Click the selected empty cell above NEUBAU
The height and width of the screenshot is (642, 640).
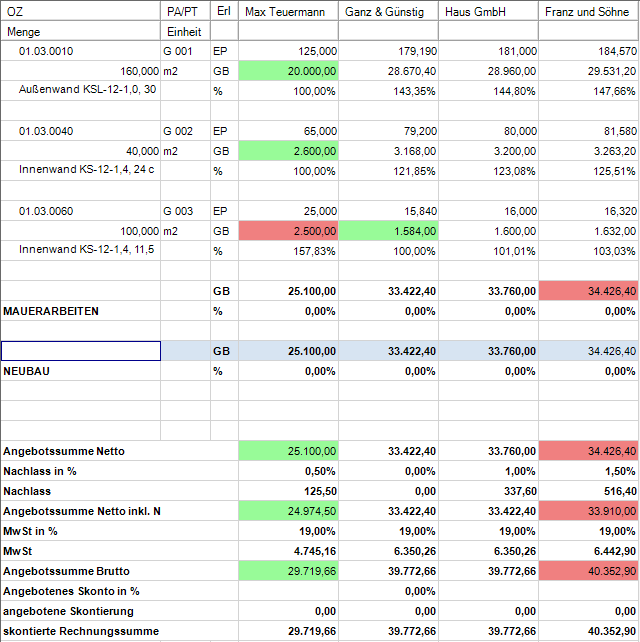[x=81, y=351]
